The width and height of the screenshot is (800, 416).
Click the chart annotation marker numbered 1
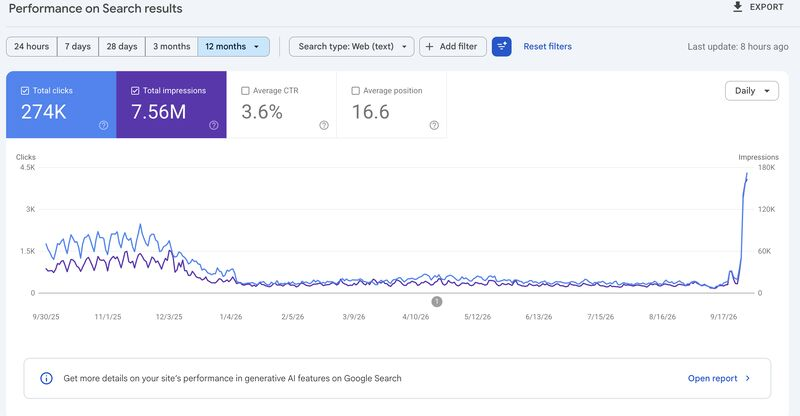coord(437,302)
